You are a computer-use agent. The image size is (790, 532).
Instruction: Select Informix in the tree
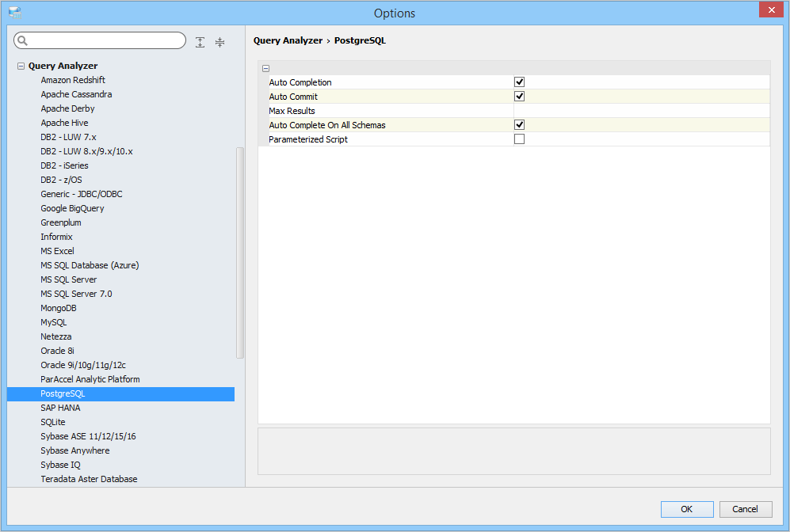(x=56, y=237)
